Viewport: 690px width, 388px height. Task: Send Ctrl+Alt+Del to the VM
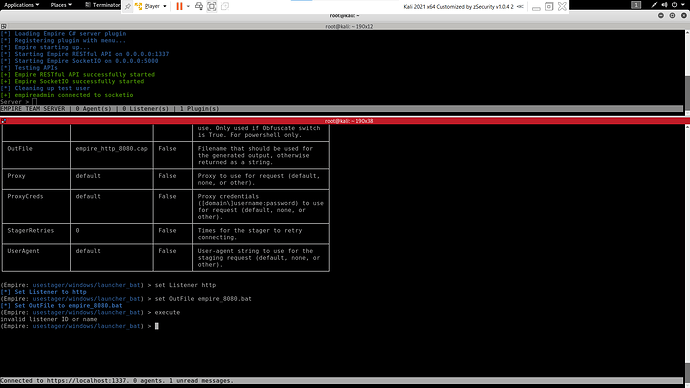pyautogui.click(x=199, y=6)
